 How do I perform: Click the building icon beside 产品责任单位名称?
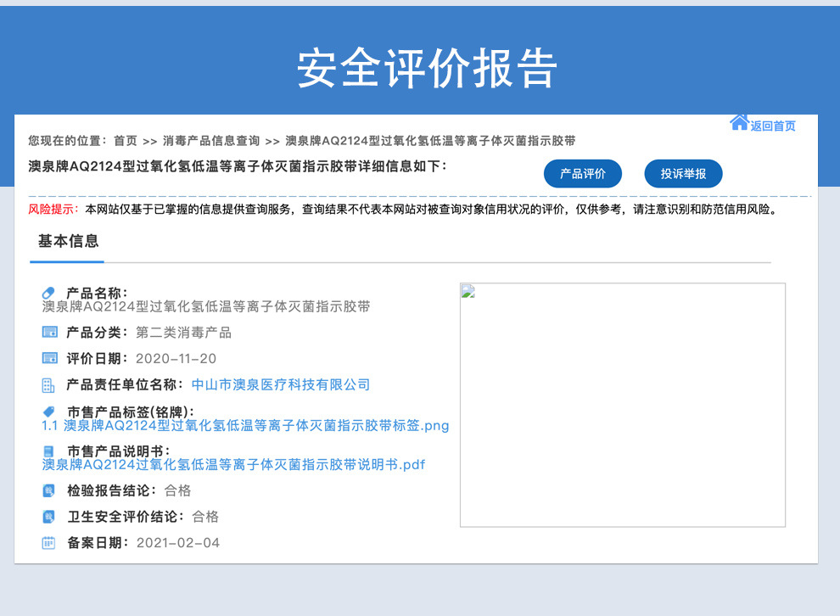pyautogui.click(x=48, y=385)
